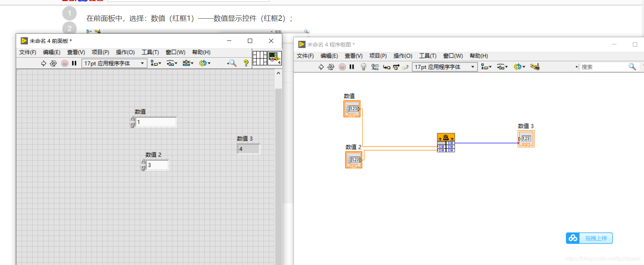Select the Build Array node in diagram
The image size is (644, 265).
(x=446, y=143)
